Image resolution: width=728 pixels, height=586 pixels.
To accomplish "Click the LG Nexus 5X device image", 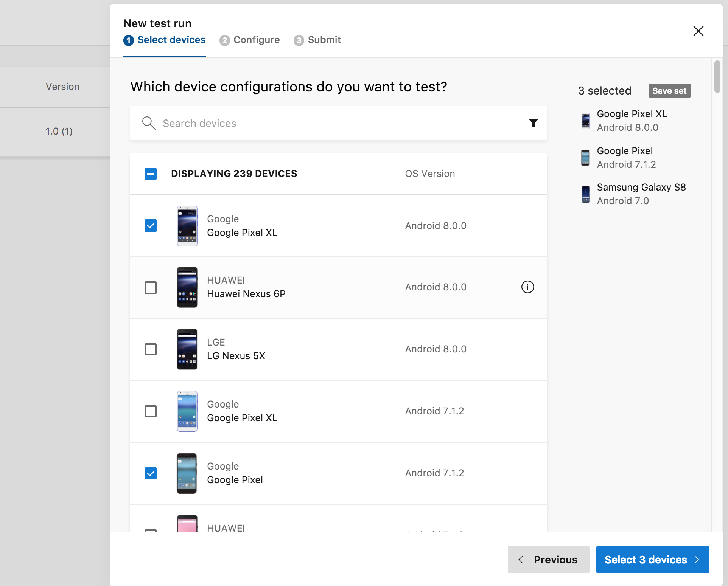I will click(x=187, y=349).
